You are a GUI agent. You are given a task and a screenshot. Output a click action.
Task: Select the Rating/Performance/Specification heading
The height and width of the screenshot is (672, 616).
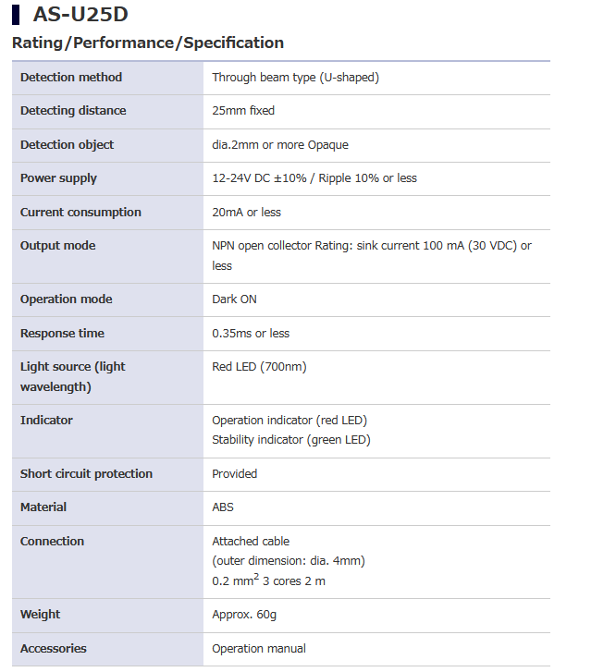click(x=148, y=43)
